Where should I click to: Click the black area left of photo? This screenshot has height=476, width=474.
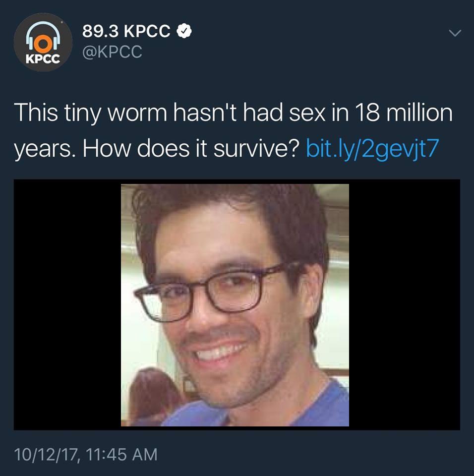tap(67, 305)
